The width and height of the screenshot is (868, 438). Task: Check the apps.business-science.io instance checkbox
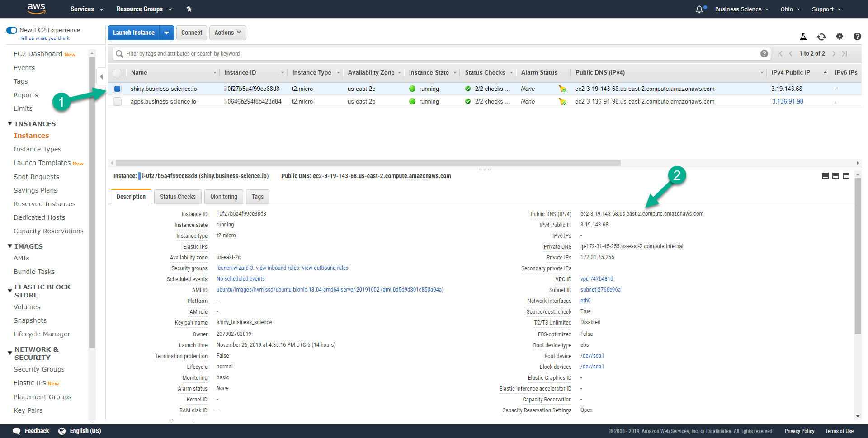click(x=117, y=102)
